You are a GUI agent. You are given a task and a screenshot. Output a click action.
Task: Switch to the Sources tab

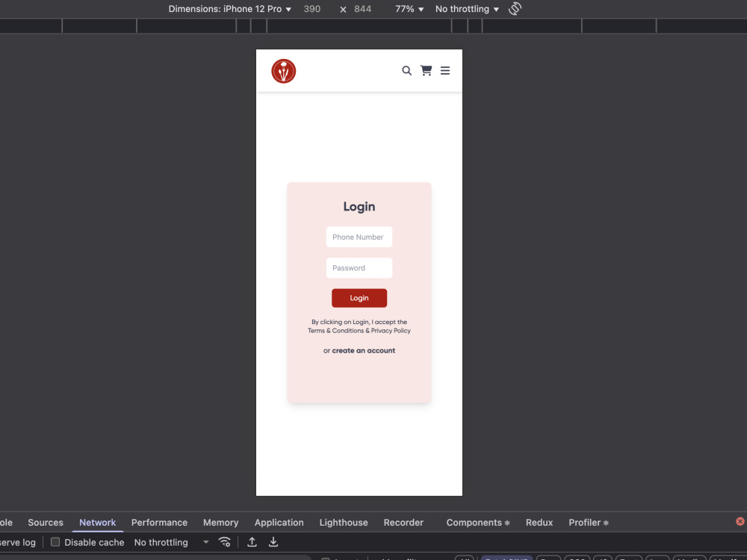coord(46,523)
